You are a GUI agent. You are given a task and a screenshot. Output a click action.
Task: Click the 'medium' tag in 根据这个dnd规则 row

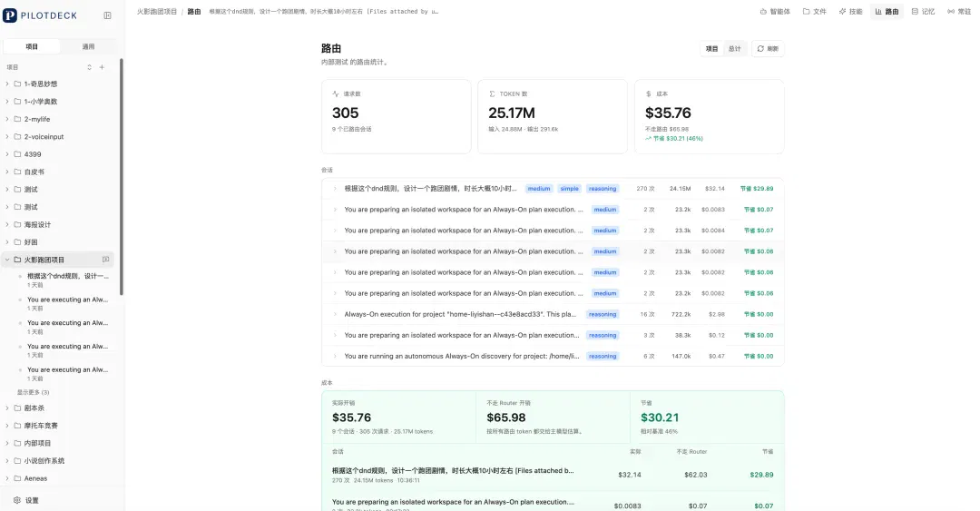point(538,188)
